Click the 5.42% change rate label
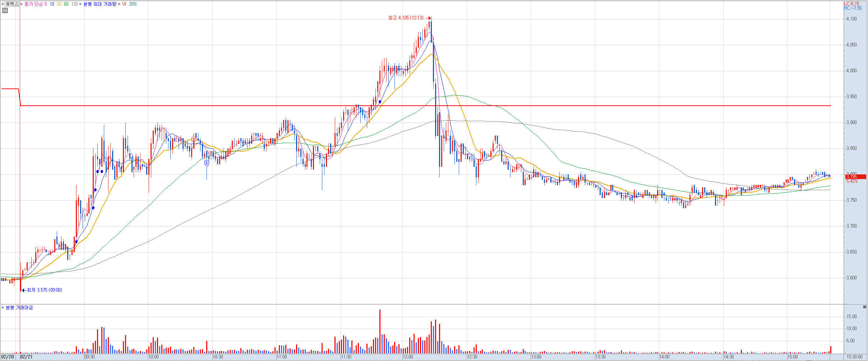Viewport: 868px width, 361px height. 852,181
